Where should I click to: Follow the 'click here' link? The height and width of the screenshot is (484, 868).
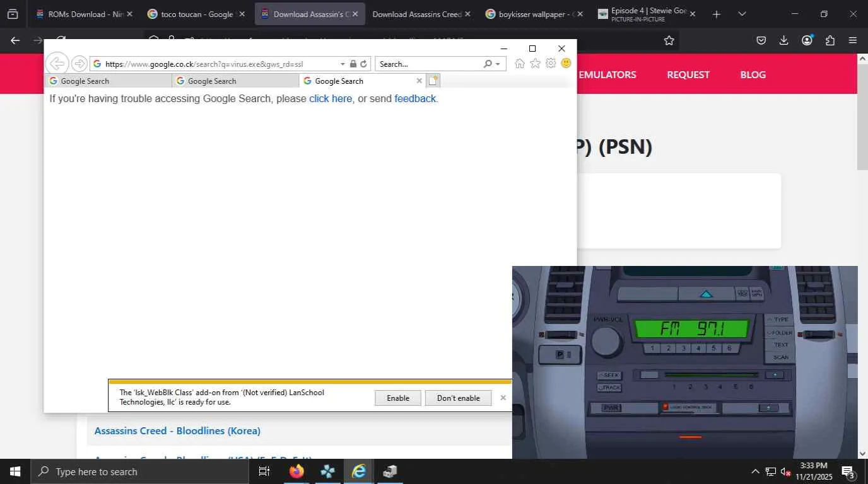[x=331, y=98]
